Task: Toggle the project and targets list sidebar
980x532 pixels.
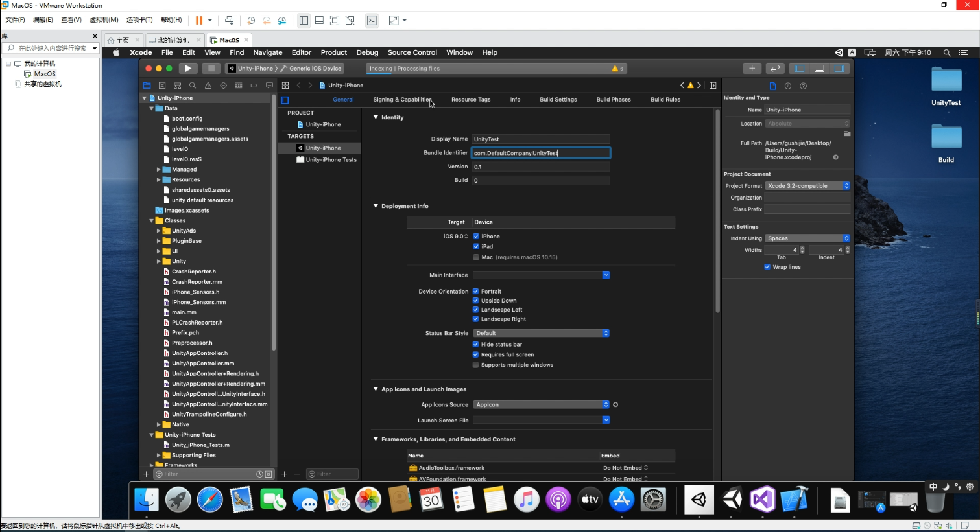Action: tap(285, 100)
